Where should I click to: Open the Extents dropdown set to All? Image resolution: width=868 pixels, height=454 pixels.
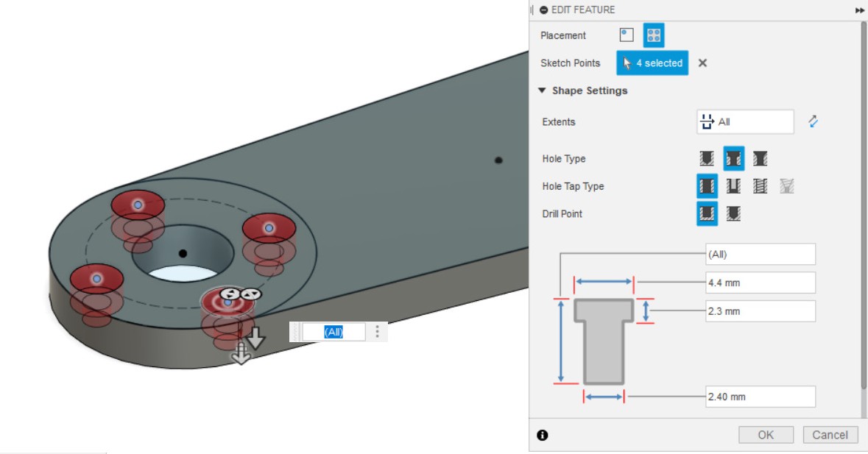point(745,122)
